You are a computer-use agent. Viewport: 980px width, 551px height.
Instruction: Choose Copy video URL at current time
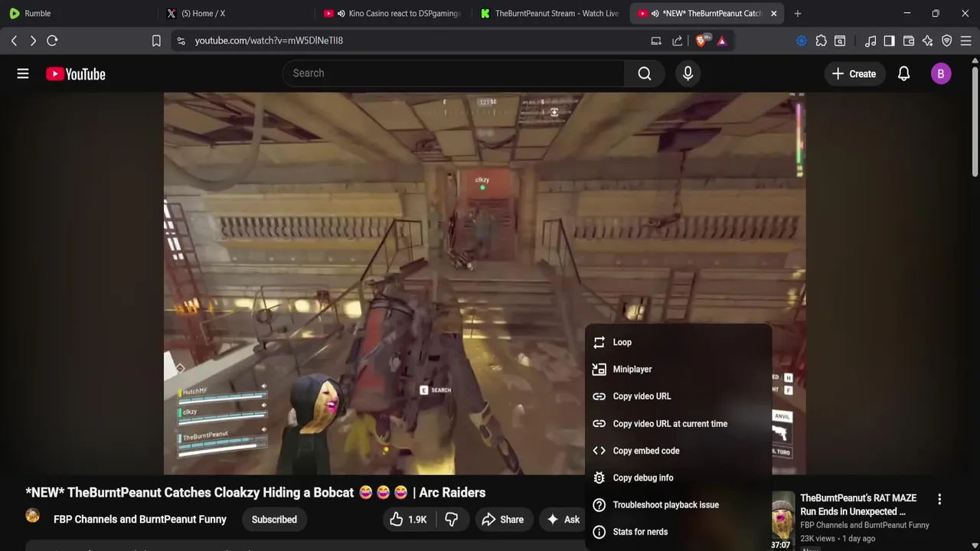[678, 423]
